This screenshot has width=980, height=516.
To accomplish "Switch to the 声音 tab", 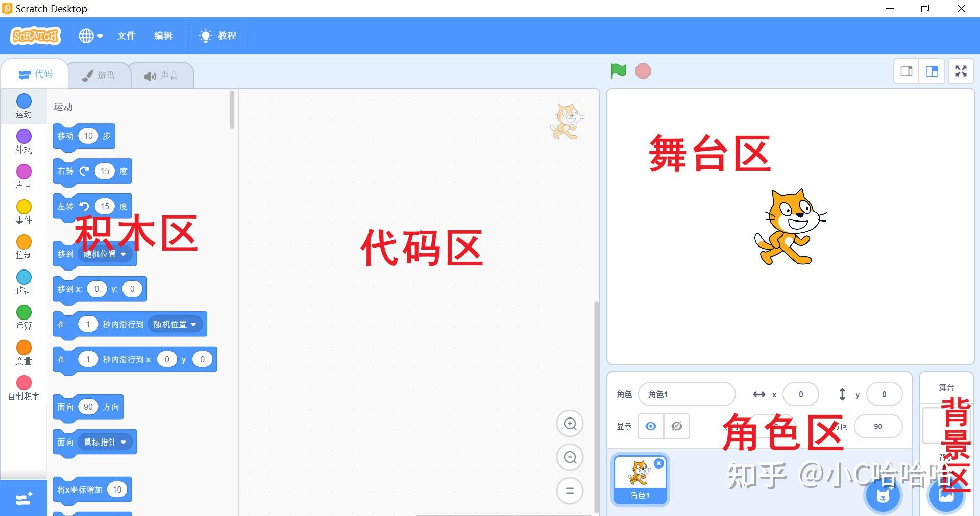I will point(161,76).
